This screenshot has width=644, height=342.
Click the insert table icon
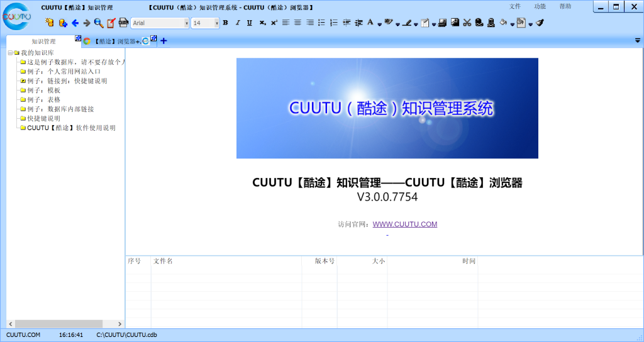tap(425, 23)
